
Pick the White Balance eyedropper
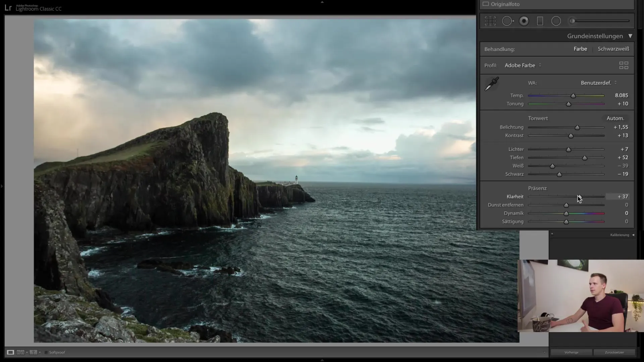click(492, 84)
